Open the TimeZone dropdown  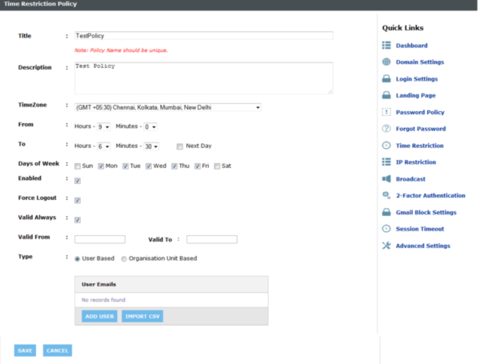click(x=168, y=107)
